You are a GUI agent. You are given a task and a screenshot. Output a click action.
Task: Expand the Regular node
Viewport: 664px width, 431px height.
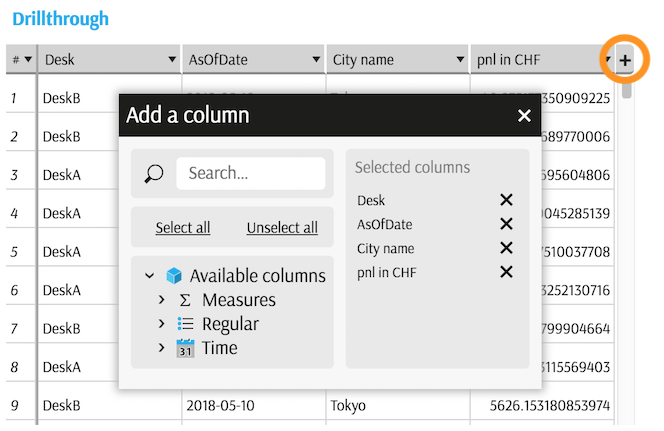161,324
